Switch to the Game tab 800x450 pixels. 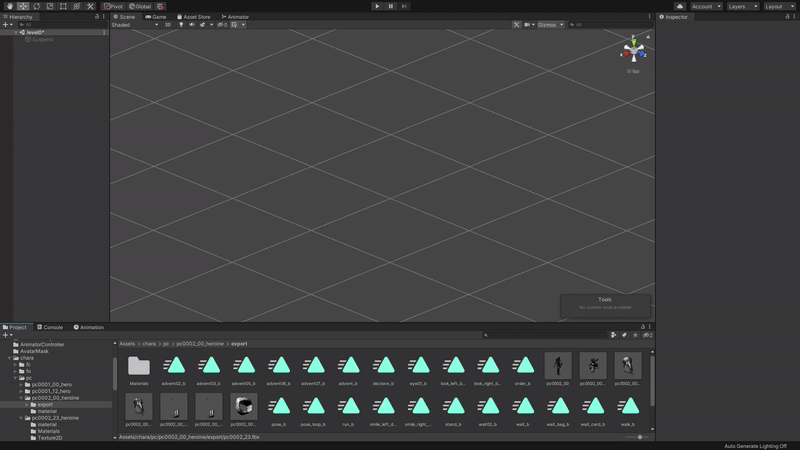point(156,17)
